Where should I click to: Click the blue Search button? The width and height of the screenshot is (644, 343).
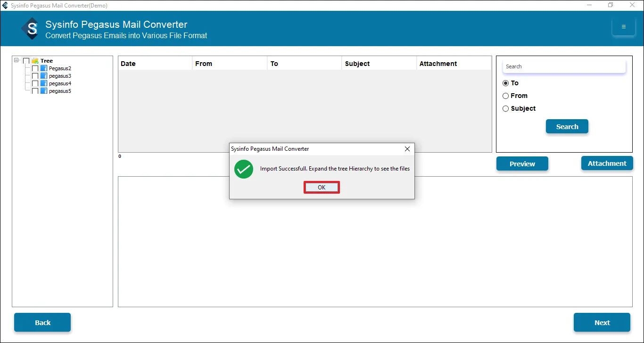tap(567, 126)
